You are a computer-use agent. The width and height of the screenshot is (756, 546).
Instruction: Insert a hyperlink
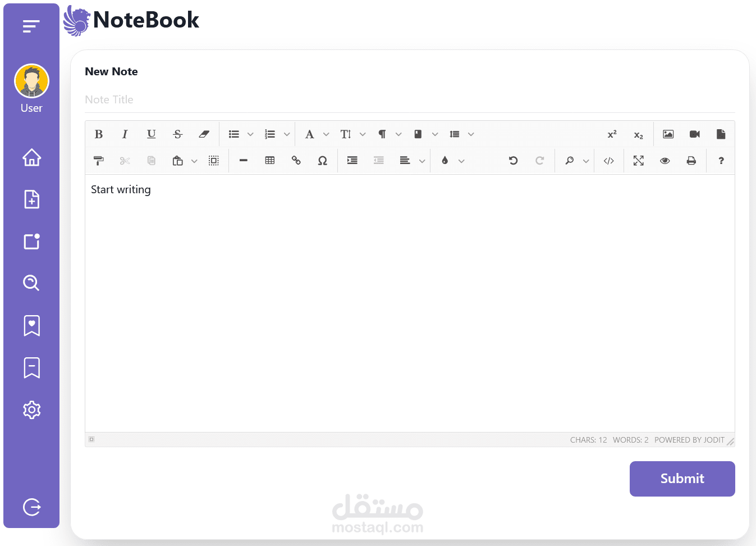tap(296, 161)
